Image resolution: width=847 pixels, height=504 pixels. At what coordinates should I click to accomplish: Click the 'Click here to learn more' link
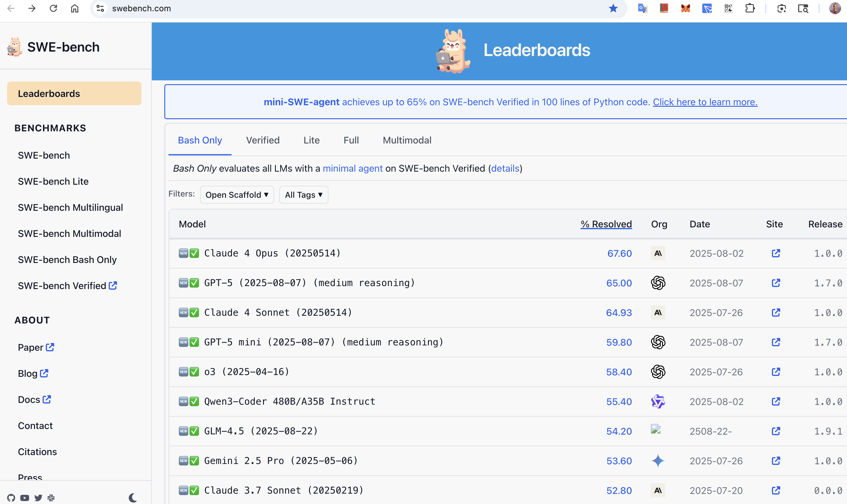coord(705,102)
